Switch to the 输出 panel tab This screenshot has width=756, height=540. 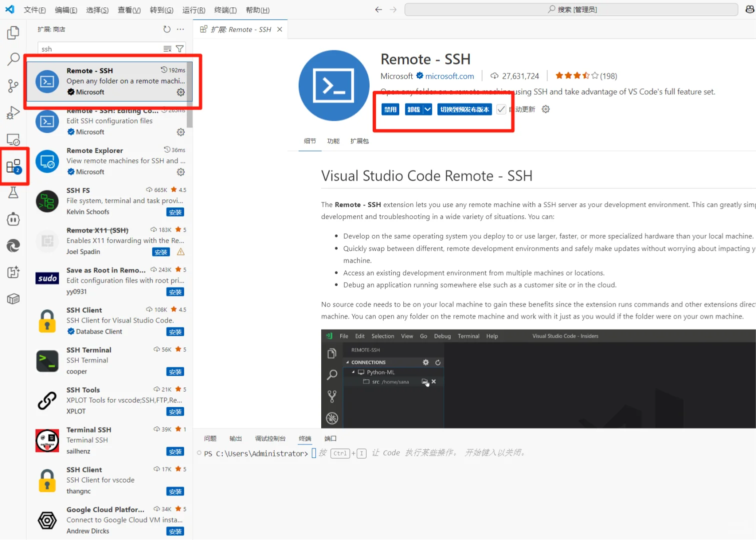point(235,438)
